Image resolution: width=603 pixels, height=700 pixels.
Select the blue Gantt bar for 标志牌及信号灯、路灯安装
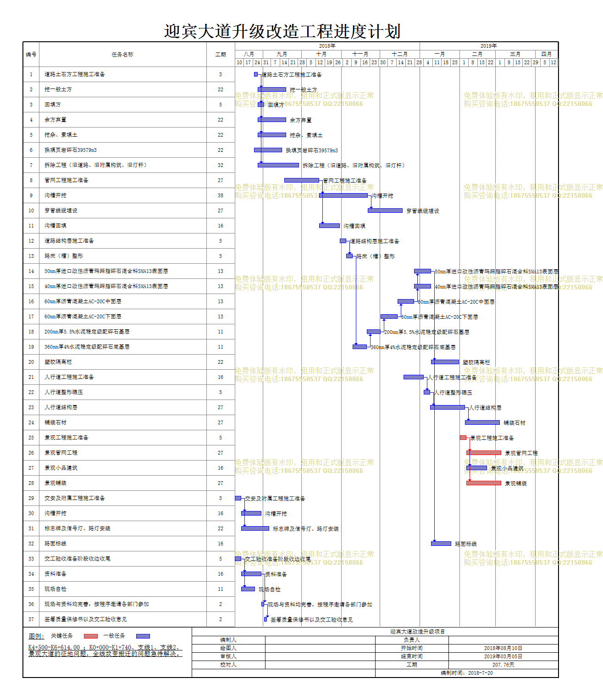tap(255, 528)
